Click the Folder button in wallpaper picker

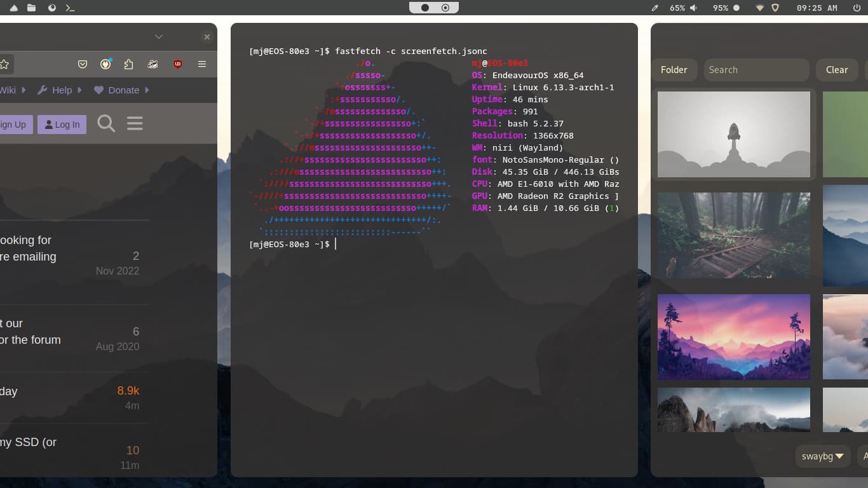674,70
